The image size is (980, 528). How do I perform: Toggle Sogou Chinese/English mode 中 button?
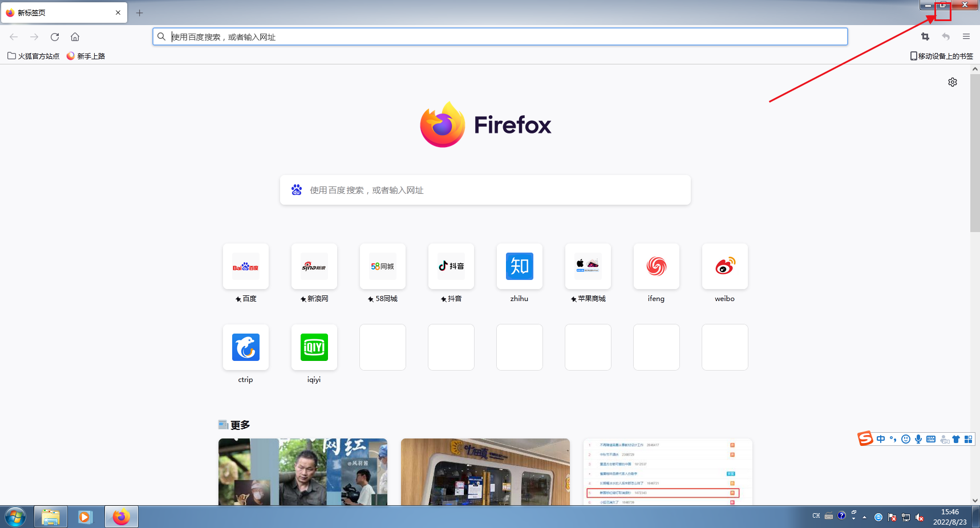881,439
